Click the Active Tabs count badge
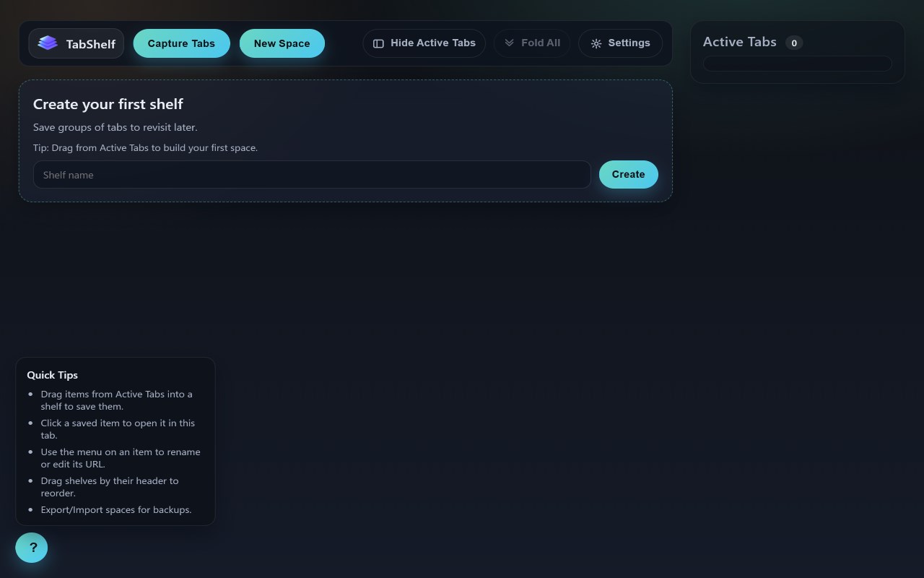924x578 pixels. click(794, 43)
